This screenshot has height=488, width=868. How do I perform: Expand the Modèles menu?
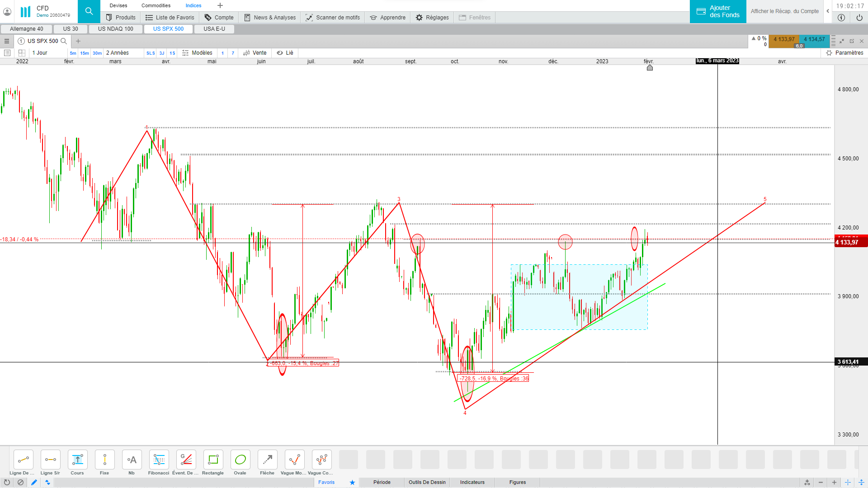click(197, 53)
